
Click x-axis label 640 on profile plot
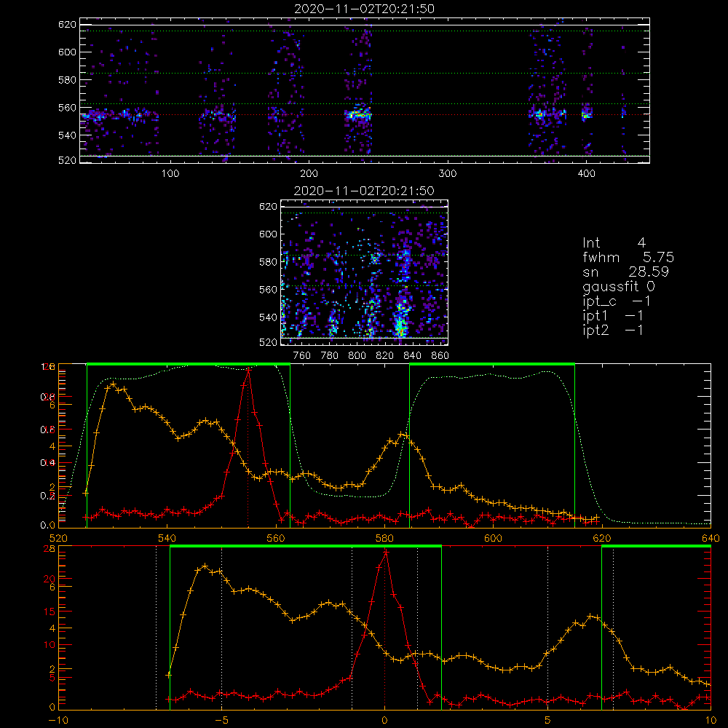click(x=711, y=539)
